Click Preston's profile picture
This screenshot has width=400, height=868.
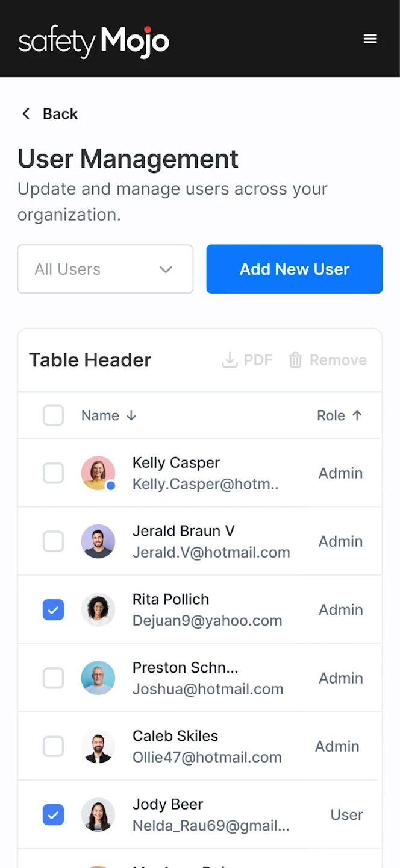point(98,678)
